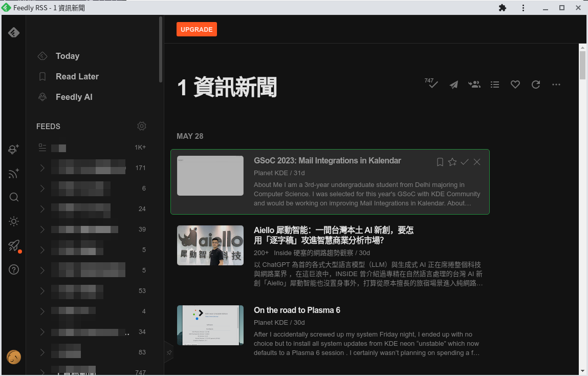
Task: Toggle theme using the sun icon
Action: coord(14,221)
